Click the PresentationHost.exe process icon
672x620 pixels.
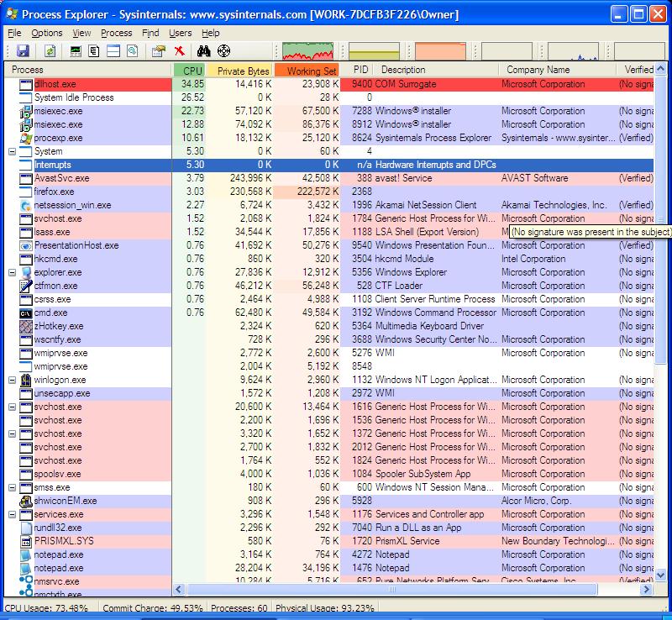click(x=26, y=245)
